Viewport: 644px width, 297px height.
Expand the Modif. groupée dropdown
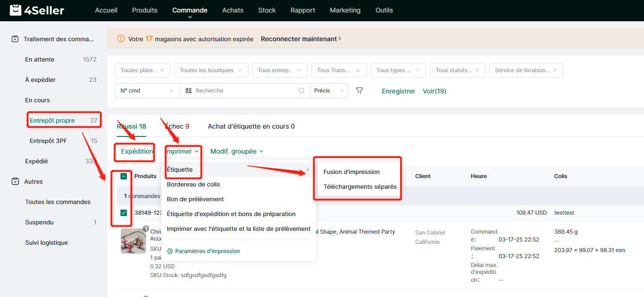click(x=237, y=151)
